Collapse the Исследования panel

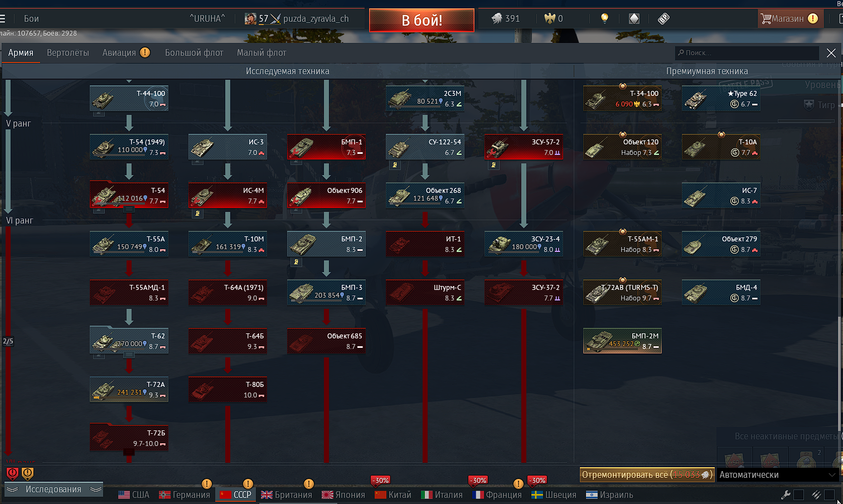coord(54,489)
